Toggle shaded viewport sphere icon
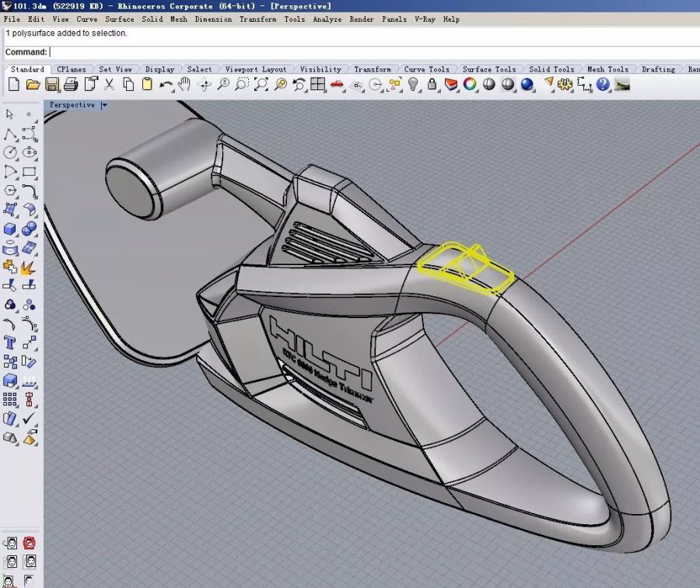Image resolution: width=700 pixels, height=588 pixels. pyautogui.click(x=489, y=85)
